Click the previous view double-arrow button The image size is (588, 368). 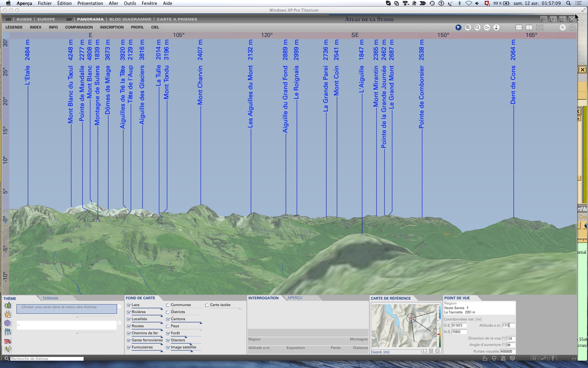[x=563, y=28]
